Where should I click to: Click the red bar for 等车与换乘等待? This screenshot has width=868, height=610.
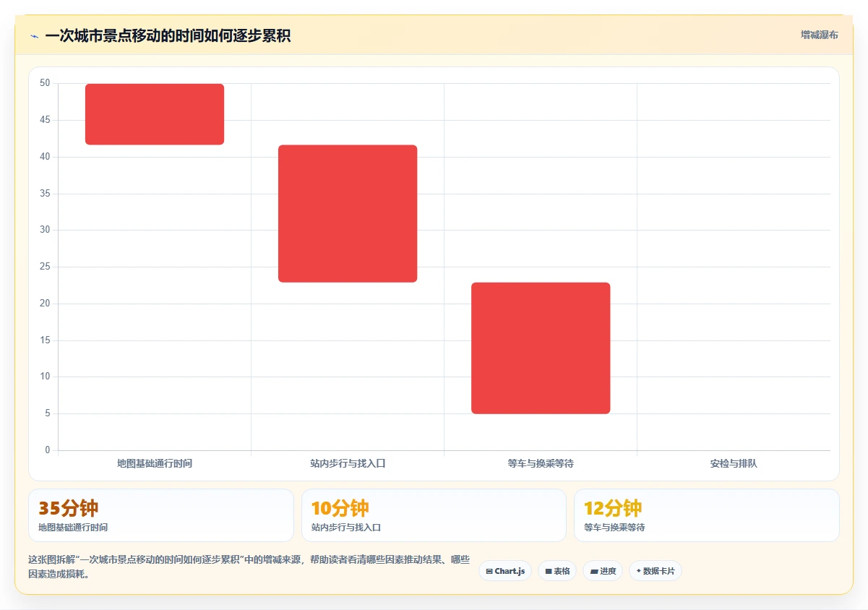tap(541, 348)
